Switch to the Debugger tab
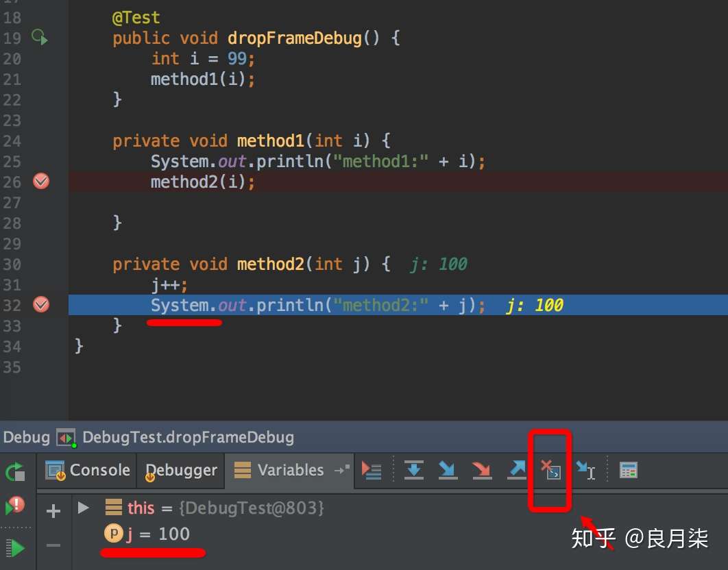The image size is (728, 570). (x=181, y=470)
